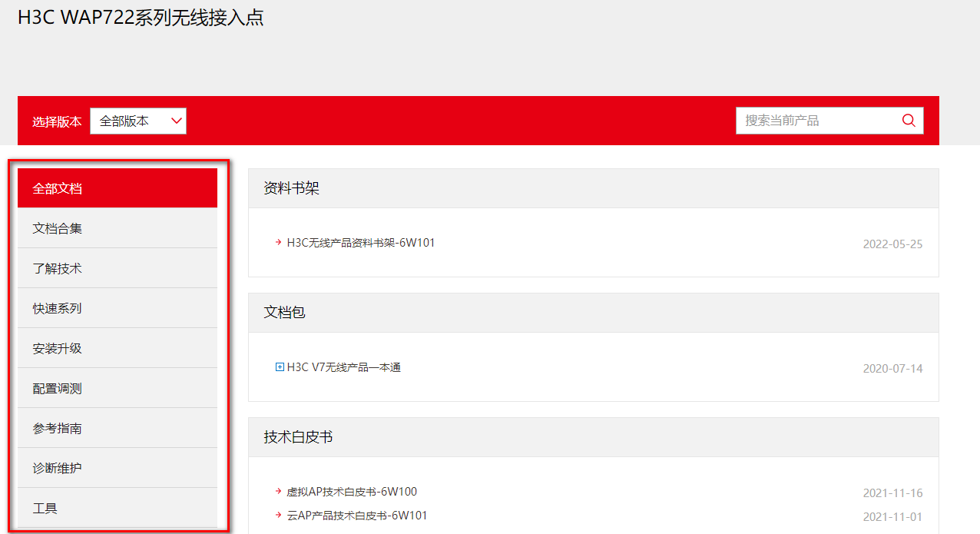This screenshot has width=980, height=534.
Task: Click the H3C WAP722系列无线接入点 page title
Action: pyautogui.click(x=141, y=18)
